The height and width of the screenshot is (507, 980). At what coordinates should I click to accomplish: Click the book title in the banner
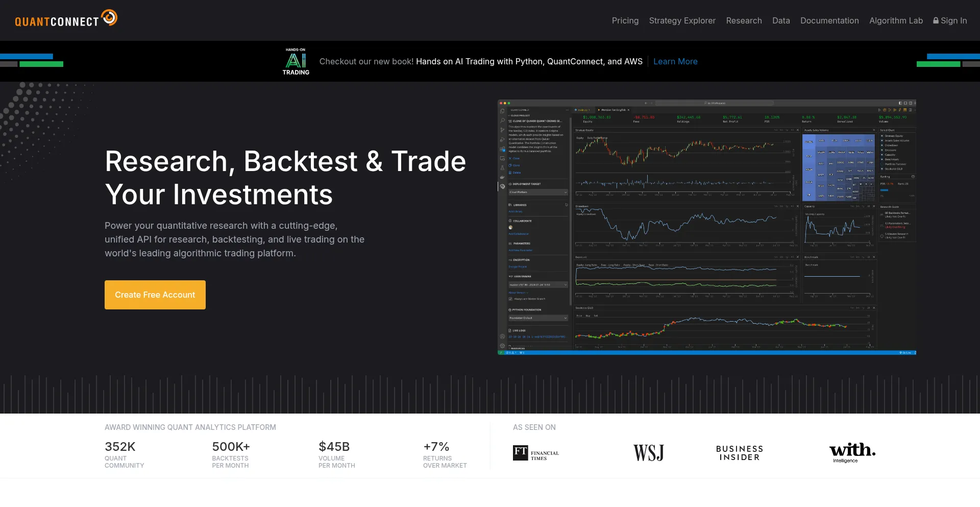(x=529, y=61)
